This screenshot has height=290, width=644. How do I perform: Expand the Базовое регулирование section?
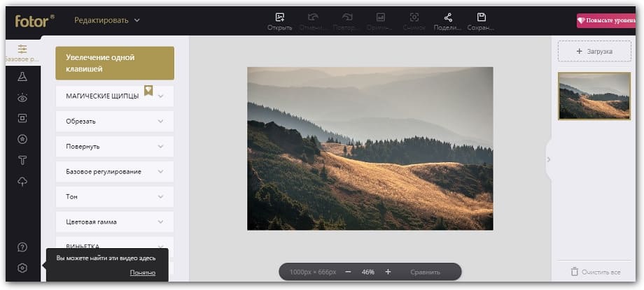[114, 172]
